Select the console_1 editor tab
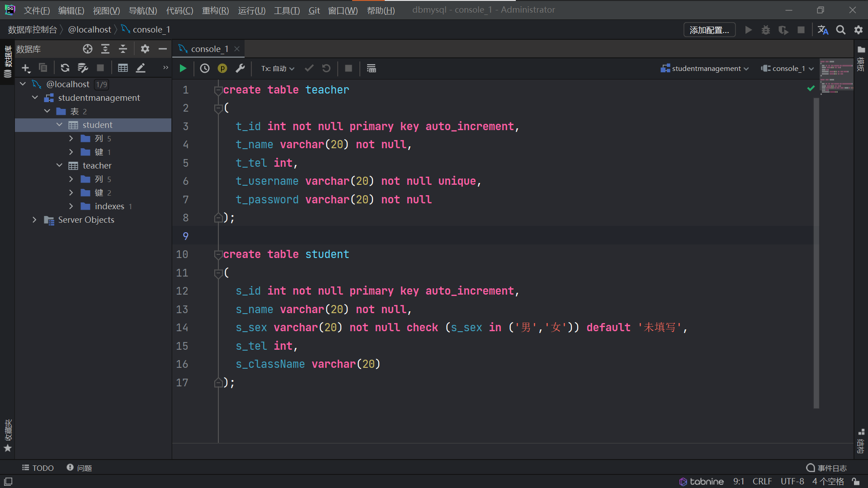This screenshot has width=868, height=488. (x=209, y=49)
